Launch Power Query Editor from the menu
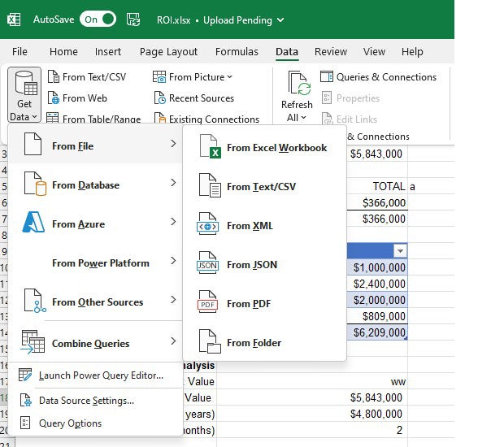The image size is (504, 447). [95, 375]
